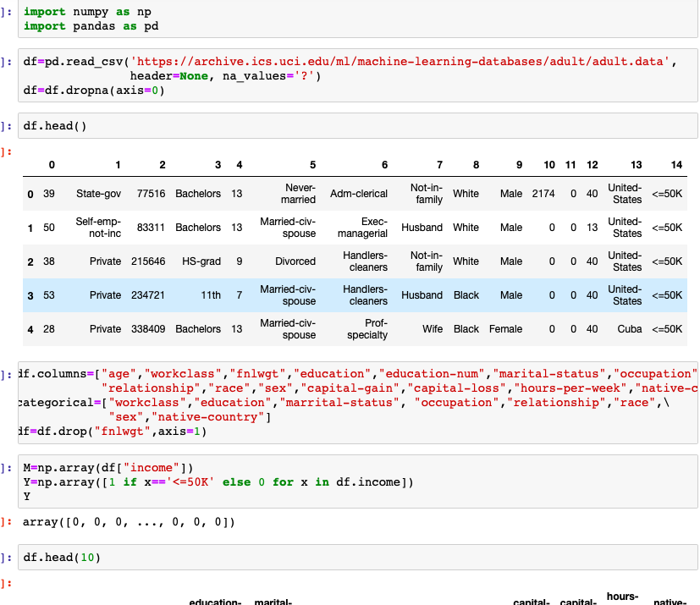
Task: Click the Female cell in row 4
Action: click(505, 329)
